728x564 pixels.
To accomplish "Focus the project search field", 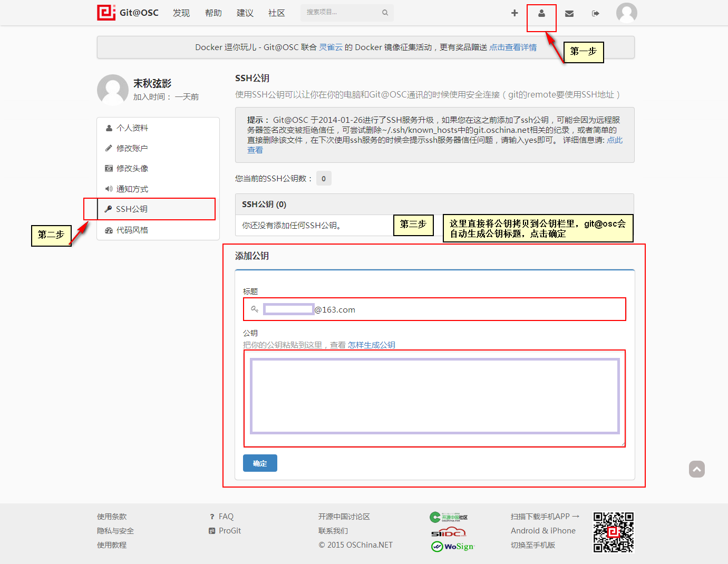I will (347, 13).
